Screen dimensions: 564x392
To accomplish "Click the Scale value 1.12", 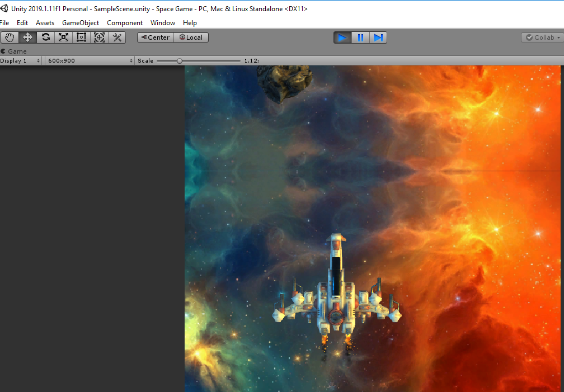I will click(x=251, y=61).
